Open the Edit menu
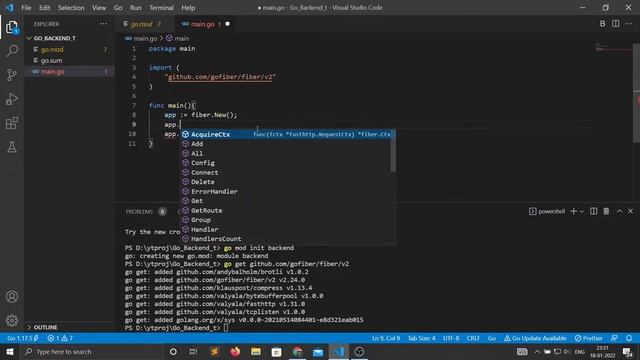This screenshot has height=360, width=640. point(44,8)
